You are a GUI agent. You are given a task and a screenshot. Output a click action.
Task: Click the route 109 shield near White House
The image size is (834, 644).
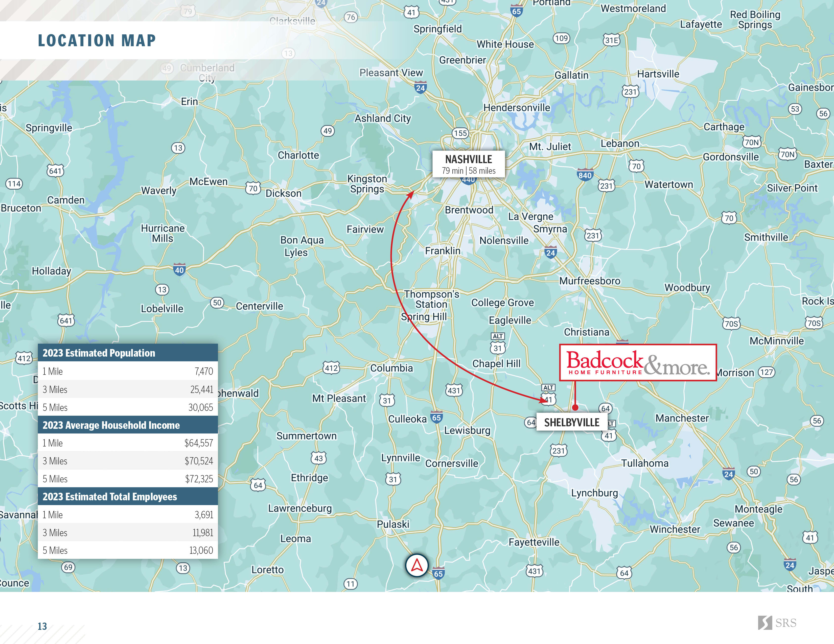(561, 38)
